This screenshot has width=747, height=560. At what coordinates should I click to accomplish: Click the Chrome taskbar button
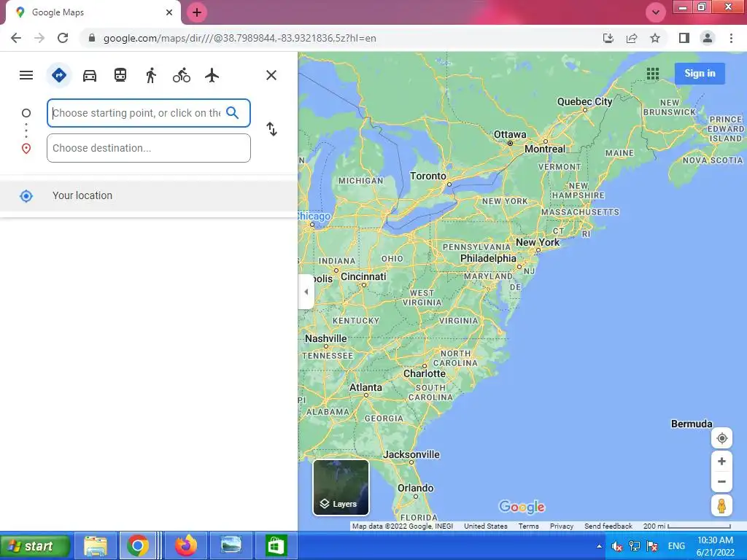(138, 545)
